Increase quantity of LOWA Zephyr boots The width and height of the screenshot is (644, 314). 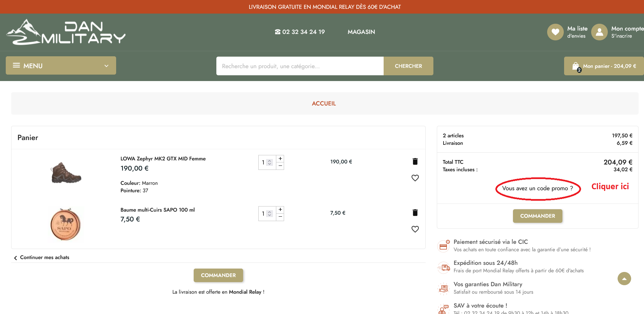280,159
